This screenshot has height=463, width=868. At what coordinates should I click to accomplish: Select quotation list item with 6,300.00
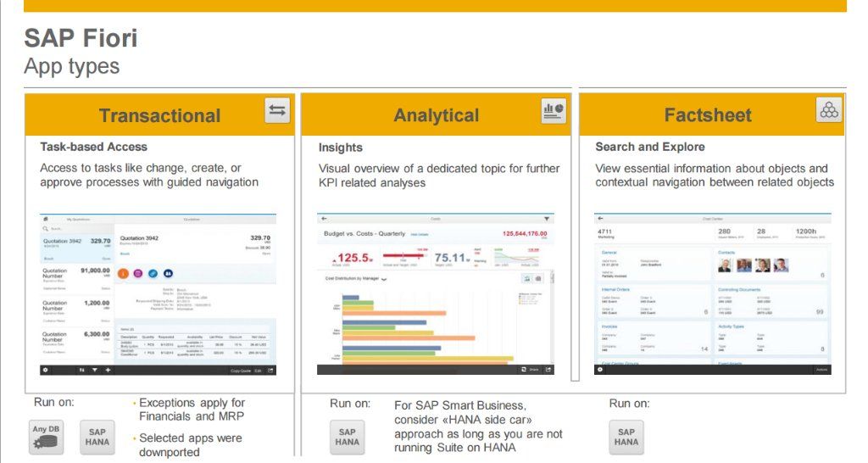77,343
